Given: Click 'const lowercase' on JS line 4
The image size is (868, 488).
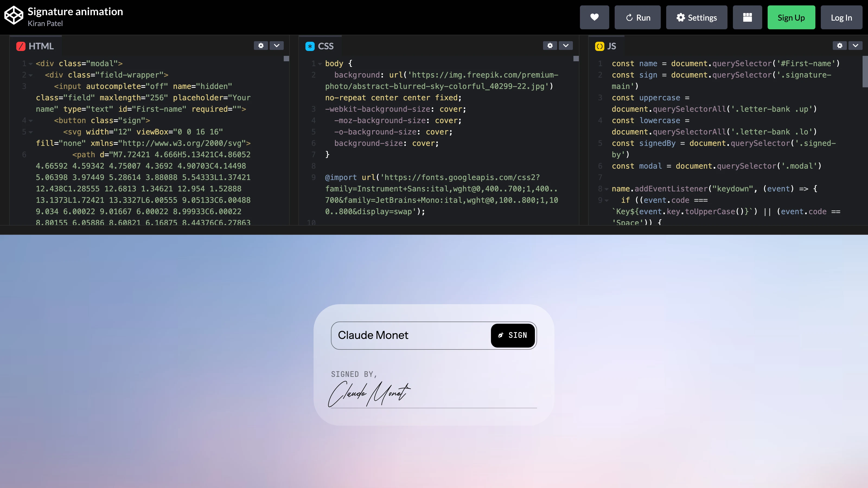Looking at the screenshot, I should click(646, 121).
